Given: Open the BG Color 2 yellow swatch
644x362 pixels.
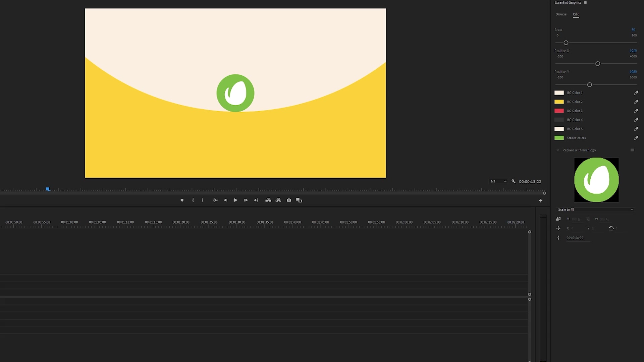Looking at the screenshot, I should click(559, 102).
